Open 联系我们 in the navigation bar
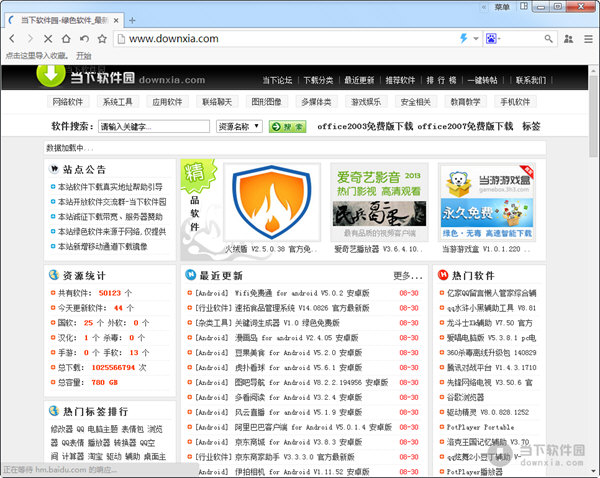This screenshot has width=600, height=478. point(531,80)
